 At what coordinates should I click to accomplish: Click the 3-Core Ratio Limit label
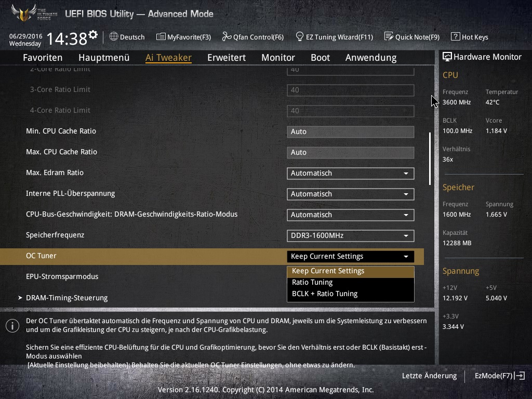coord(60,89)
